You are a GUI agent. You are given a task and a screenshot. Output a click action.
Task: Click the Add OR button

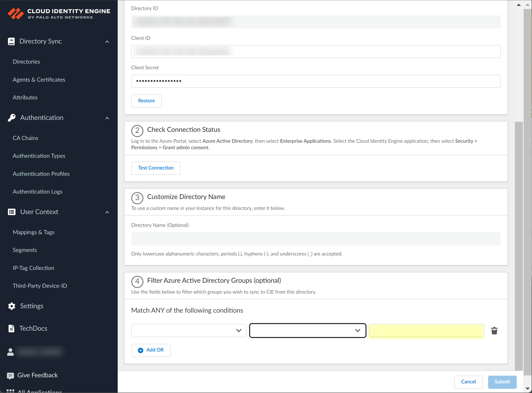click(151, 350)
